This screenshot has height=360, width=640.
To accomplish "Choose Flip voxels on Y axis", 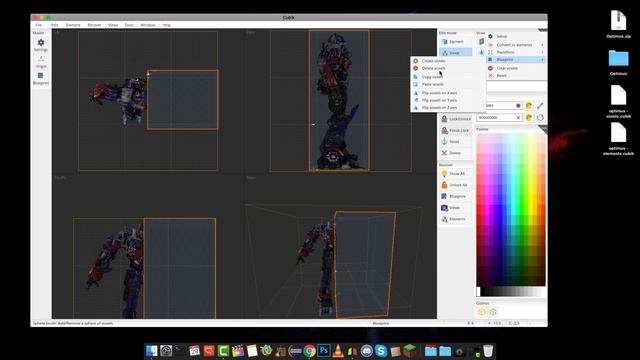I will (x=448, y=100).
